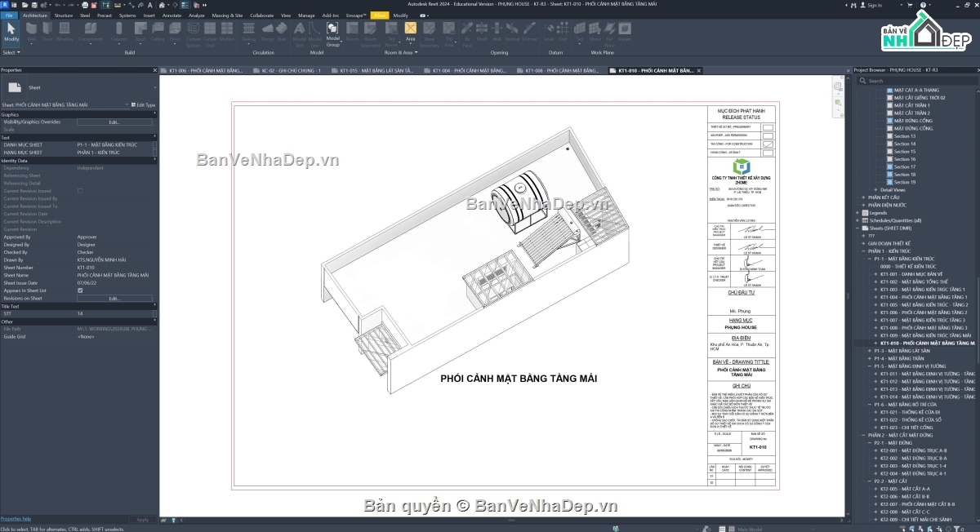
Task: Click Edit for Revisions on Sheet
Action: [114, 298]
